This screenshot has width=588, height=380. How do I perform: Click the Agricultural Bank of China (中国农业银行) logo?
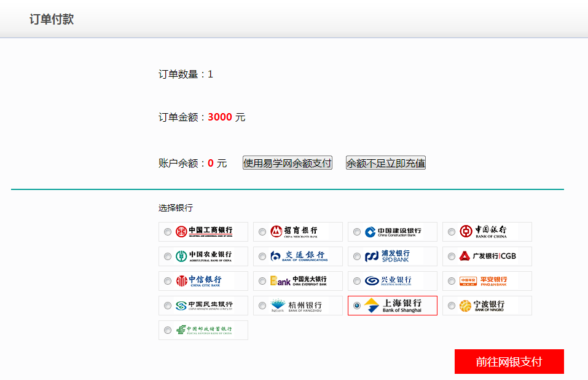204,256
